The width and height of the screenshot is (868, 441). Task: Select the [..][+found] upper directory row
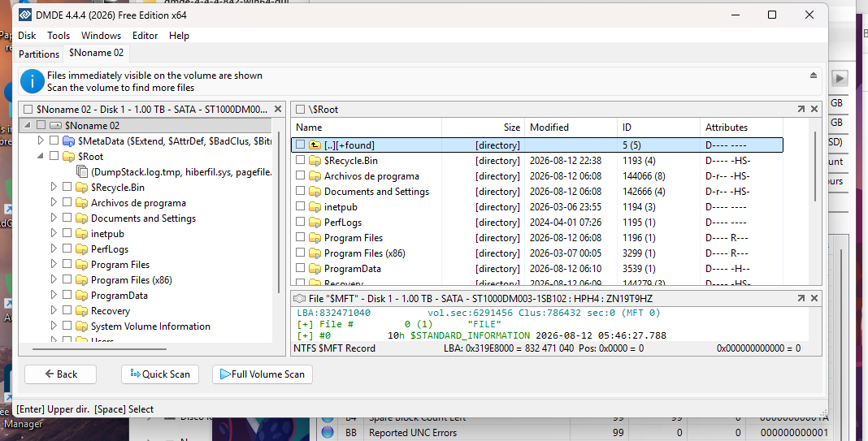pyautogui.click(x=537, y=145)
